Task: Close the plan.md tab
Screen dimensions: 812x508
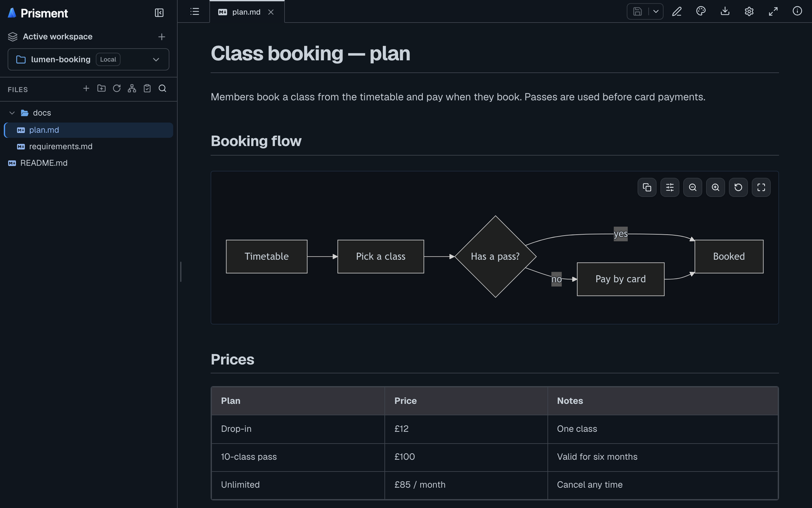Action: (271, 12)
